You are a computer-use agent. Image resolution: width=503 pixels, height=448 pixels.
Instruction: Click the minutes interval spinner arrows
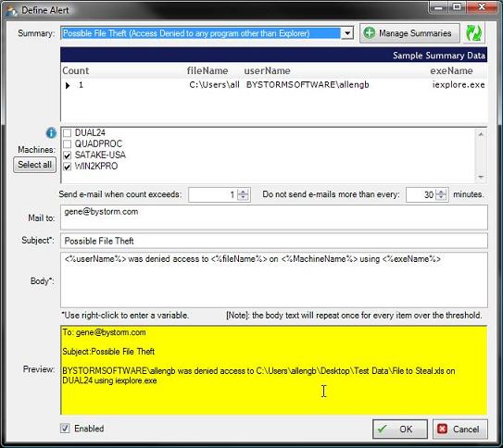[441, 194]
